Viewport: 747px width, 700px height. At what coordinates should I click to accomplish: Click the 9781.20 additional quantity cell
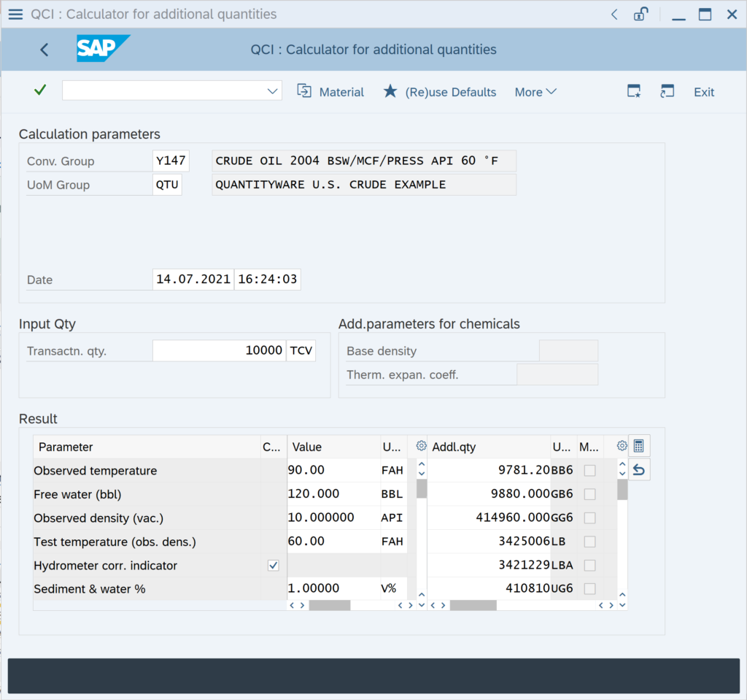[x=489, y=470]
